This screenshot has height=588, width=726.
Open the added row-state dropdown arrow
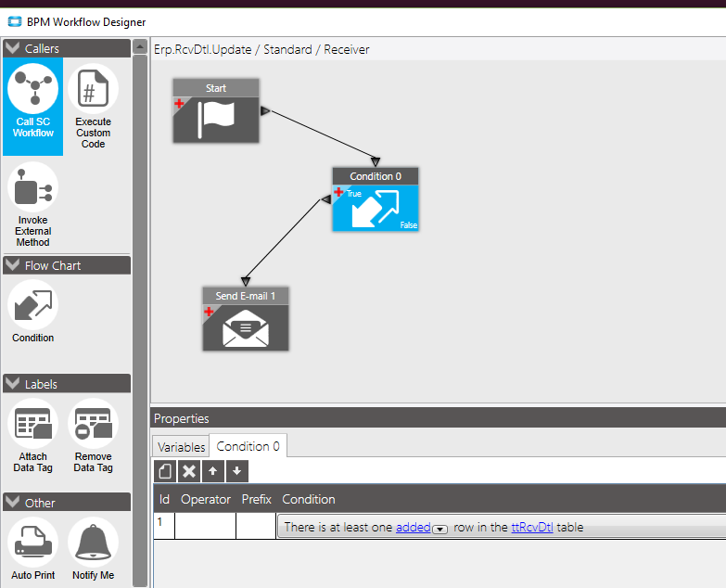pos(439,529)
